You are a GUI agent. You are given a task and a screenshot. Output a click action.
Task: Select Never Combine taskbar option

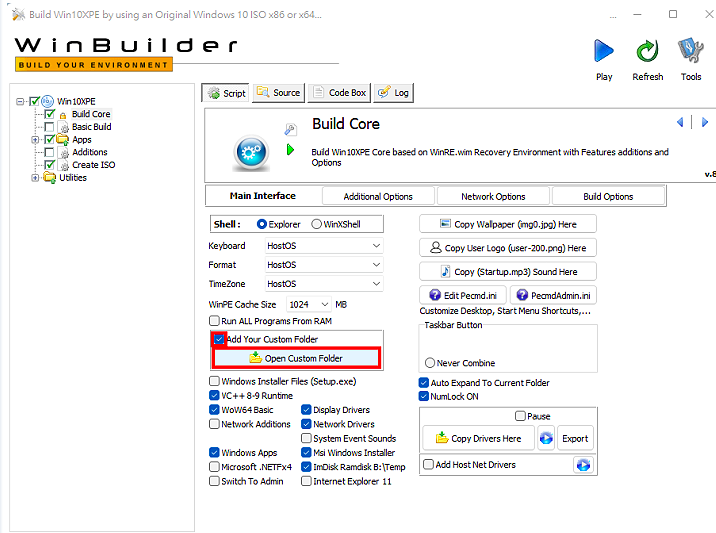pyautogui.click(x=430, y=363)
